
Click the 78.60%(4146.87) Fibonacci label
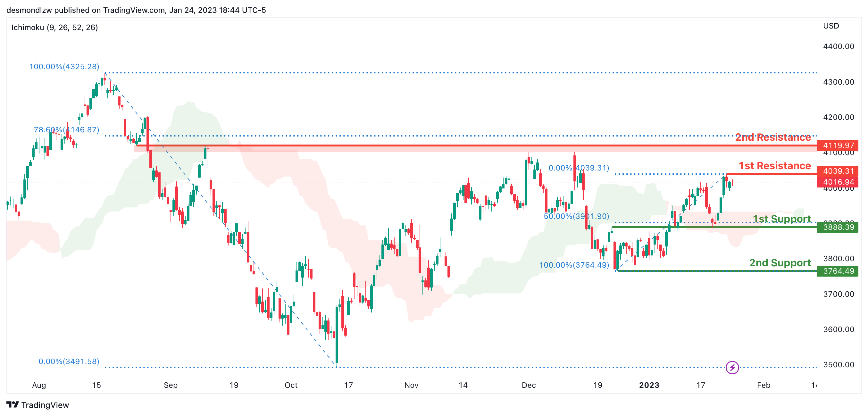66,129
